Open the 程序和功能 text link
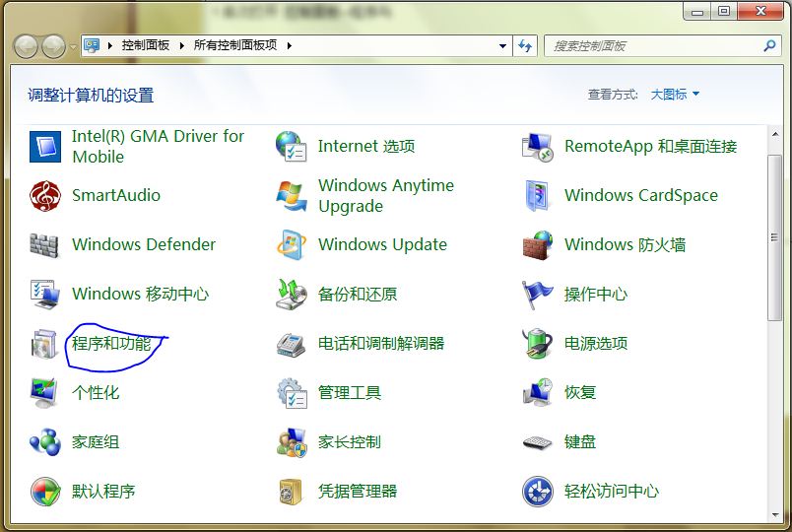Screen dimensions: 792x532 point(111,344)
